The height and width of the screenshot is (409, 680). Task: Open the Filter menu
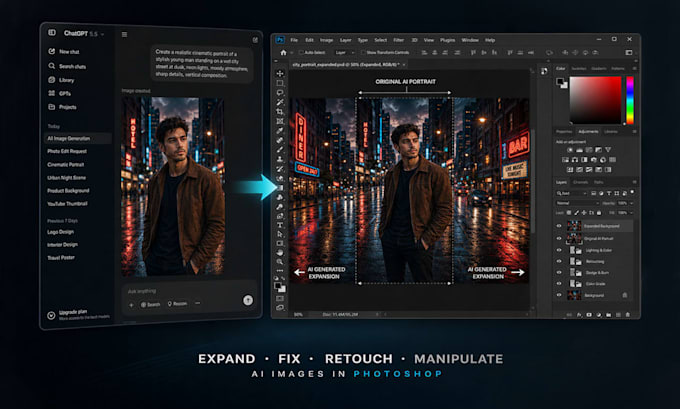[399, 40]
